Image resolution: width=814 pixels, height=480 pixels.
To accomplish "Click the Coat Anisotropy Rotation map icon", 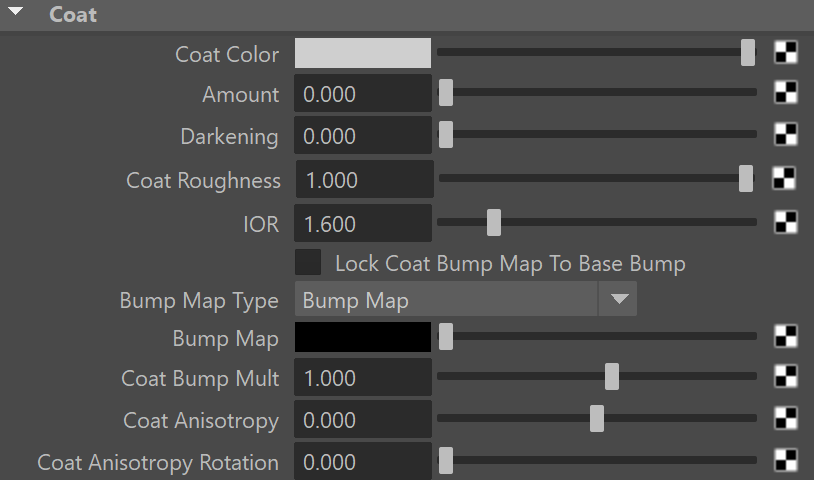I will click(x=785, y=460).
